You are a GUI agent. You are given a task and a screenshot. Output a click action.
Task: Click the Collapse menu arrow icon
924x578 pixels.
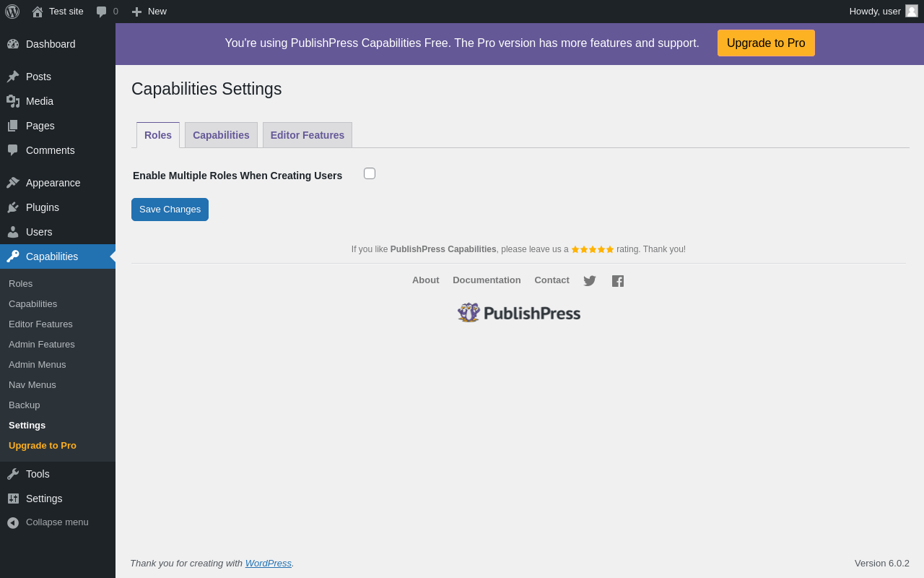[x=13, y=522]
